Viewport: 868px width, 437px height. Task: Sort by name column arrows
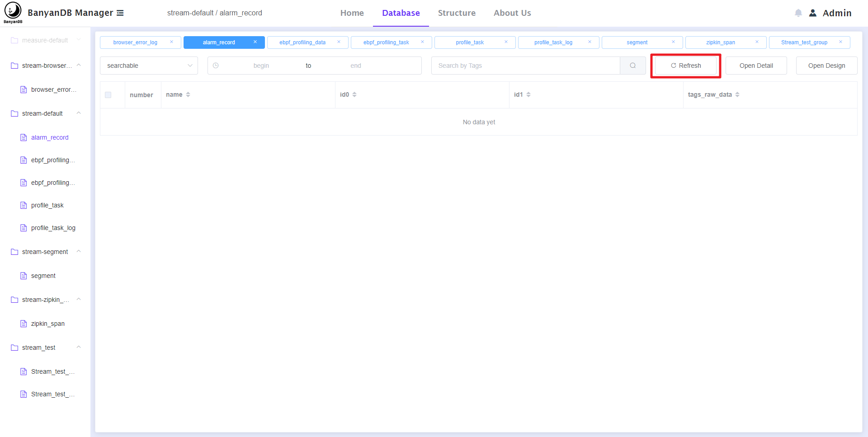tap(188, 94)
